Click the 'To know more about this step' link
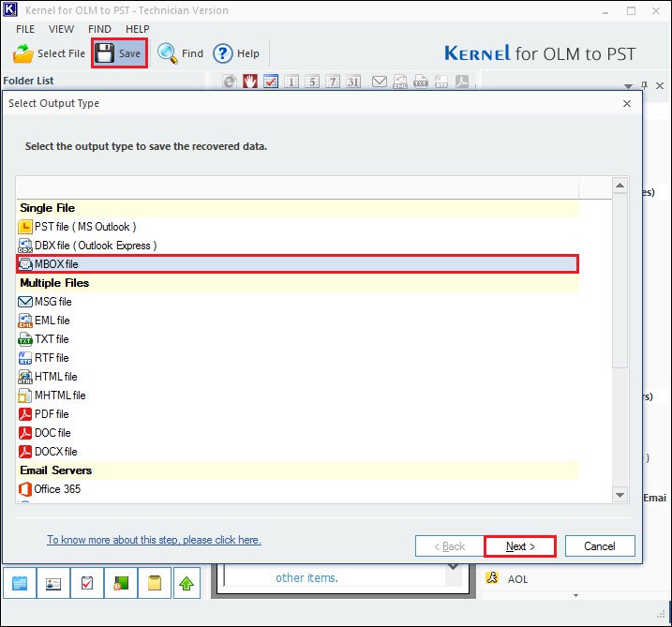The width and height of the screenshot is (672, 627). [x=154, y=540]
